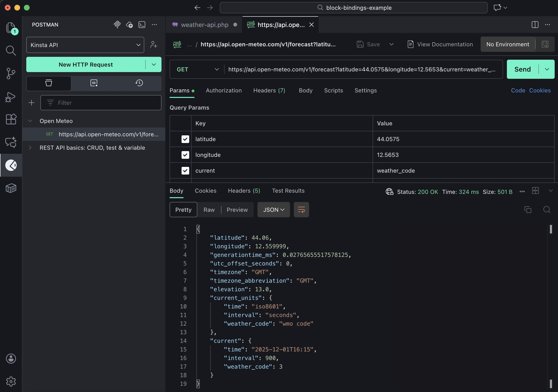This screenshot has height=392, width=558.
Task: Click the Code link above the params table
Action: 518,90
